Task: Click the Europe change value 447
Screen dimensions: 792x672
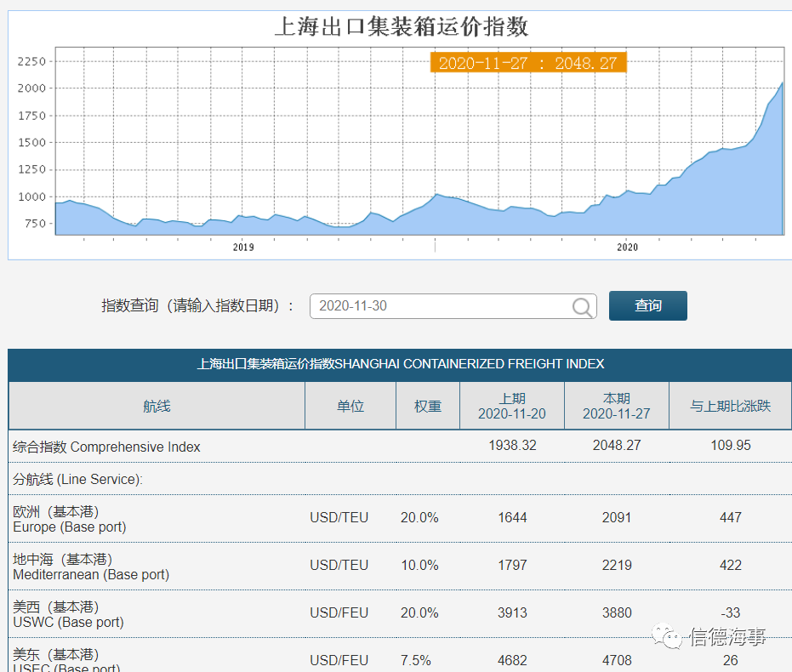Action: click(731, 517)
